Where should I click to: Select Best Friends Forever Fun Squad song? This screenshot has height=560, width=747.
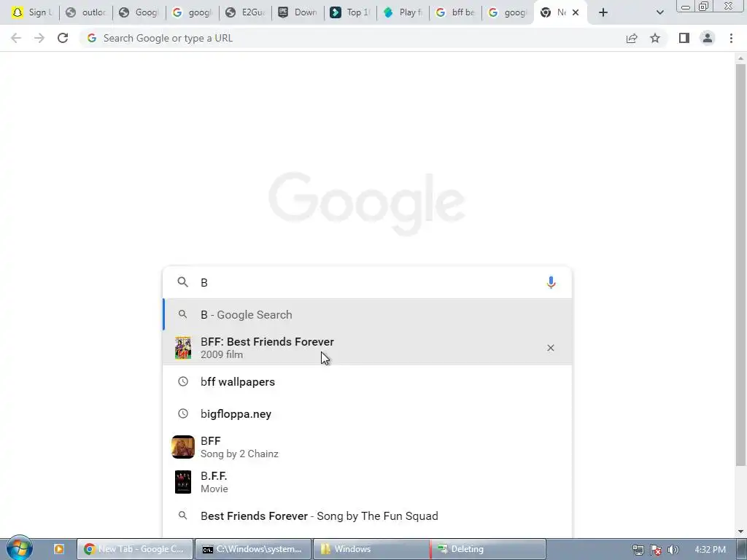[x=367, y=516]
